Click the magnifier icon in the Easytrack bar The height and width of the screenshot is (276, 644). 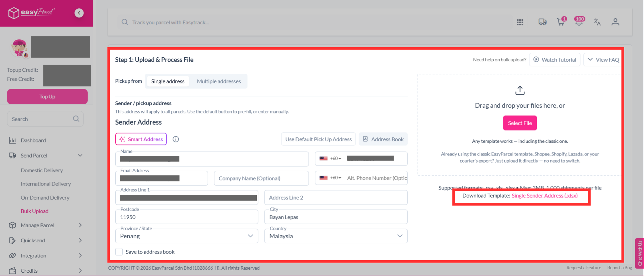[x=125, y=22]
